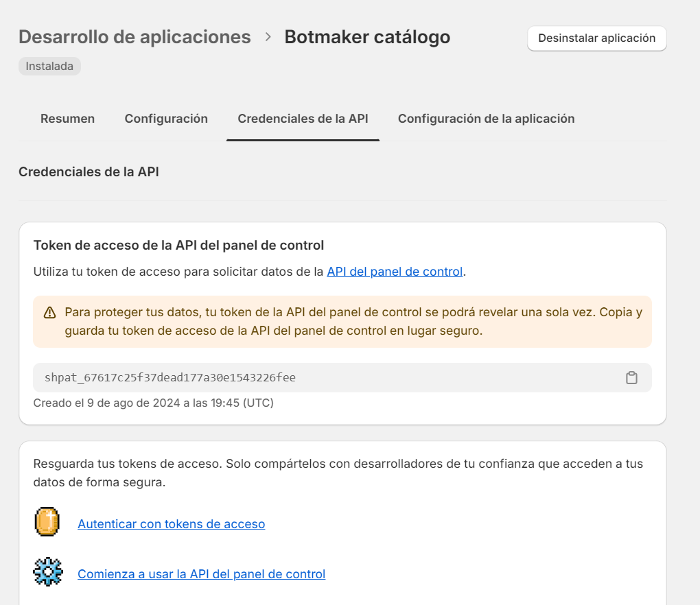700x605 pixels.
Task: Click breadcrumb chevron before Botmaker catálogo
Action: coord(268,37)
